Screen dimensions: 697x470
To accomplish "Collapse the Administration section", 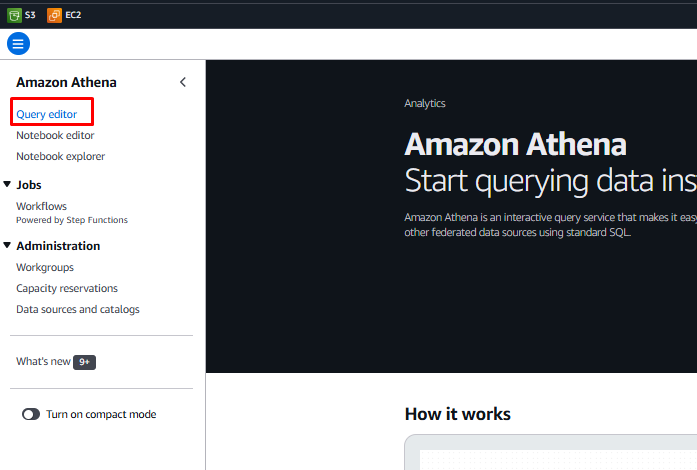I will tap(7, 246).
